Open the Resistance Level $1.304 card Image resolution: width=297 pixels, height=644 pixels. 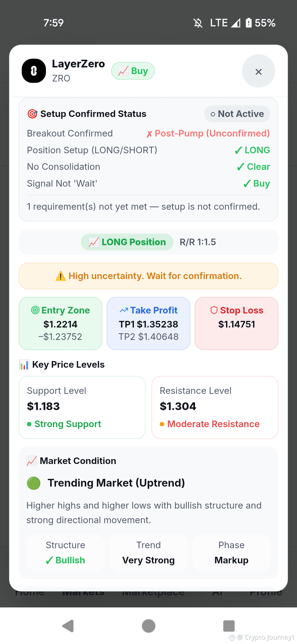coord(215,407)
